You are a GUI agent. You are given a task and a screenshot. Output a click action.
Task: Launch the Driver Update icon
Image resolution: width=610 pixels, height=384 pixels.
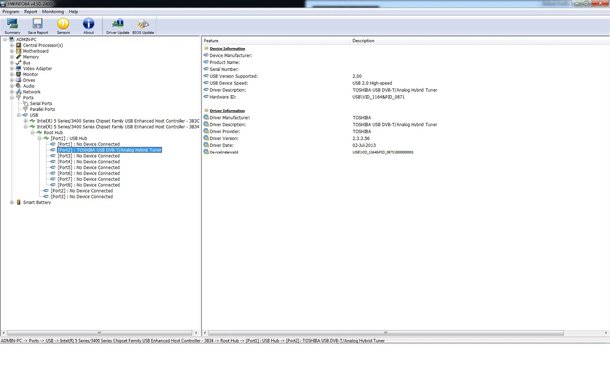[117, 25]
